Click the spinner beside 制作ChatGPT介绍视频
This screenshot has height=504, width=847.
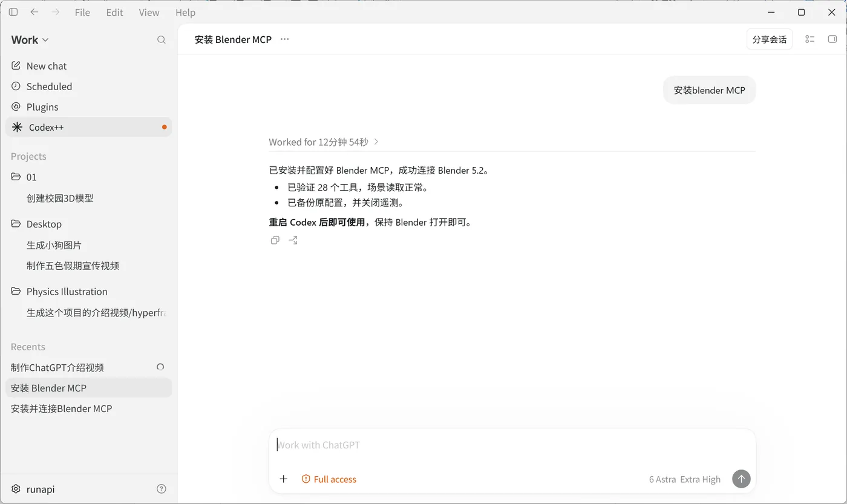(x=160, y=367)
